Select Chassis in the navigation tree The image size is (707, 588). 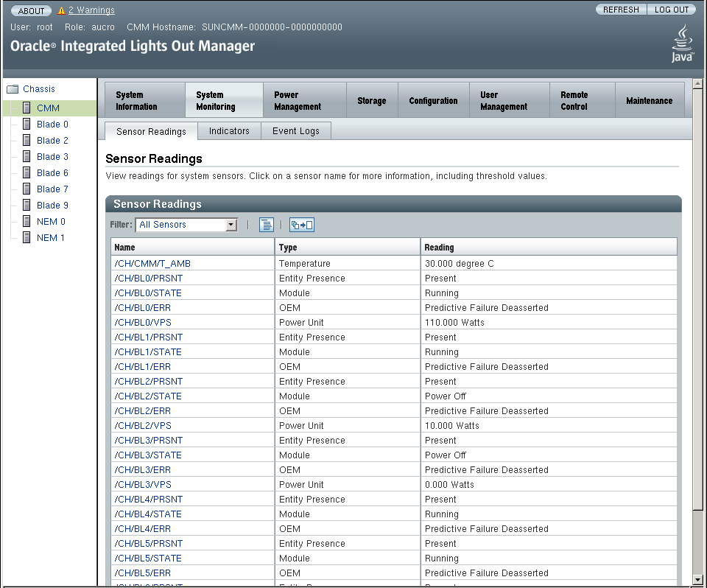(x=39, y=89)
